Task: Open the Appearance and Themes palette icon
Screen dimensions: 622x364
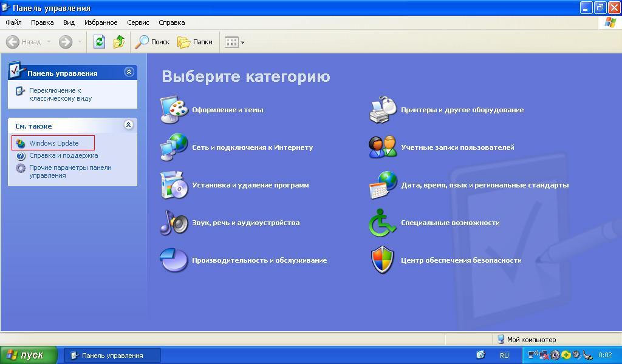Action: click(x=174, y=110)
